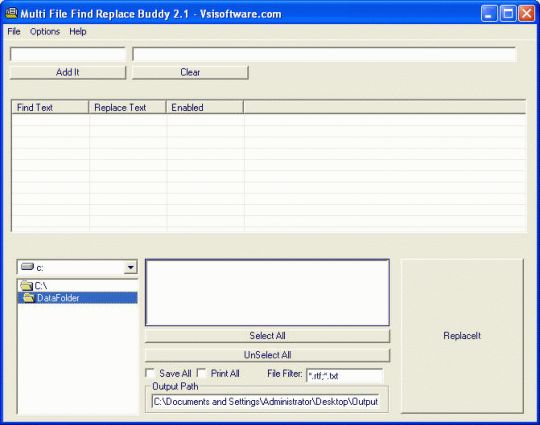Minimize the application window
The width and height of the screenshot is (540, 425).
point(489,14)
